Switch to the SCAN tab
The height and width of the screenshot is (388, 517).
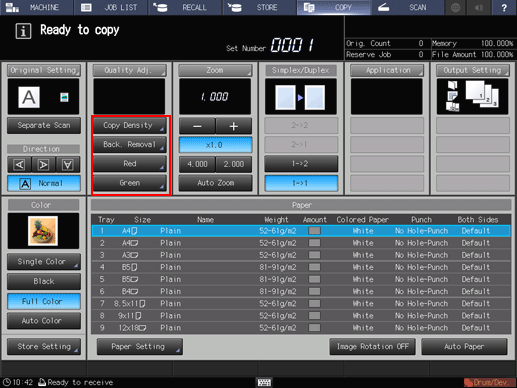point(407,7)
